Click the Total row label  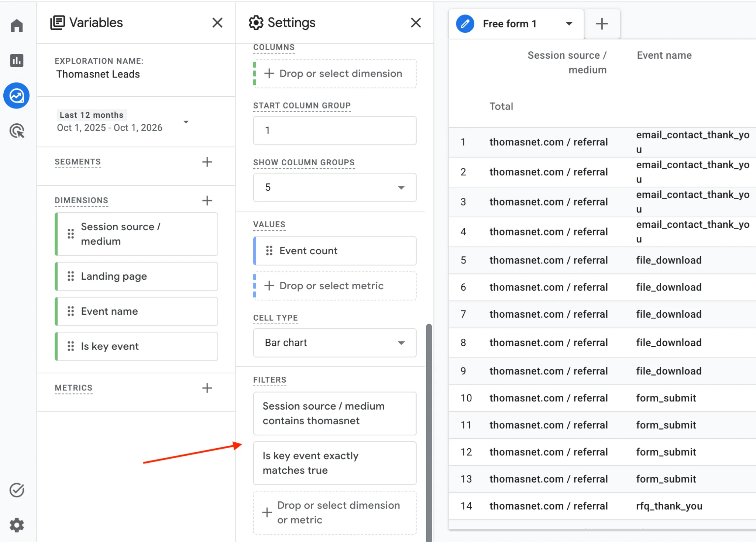pos(501,106)
